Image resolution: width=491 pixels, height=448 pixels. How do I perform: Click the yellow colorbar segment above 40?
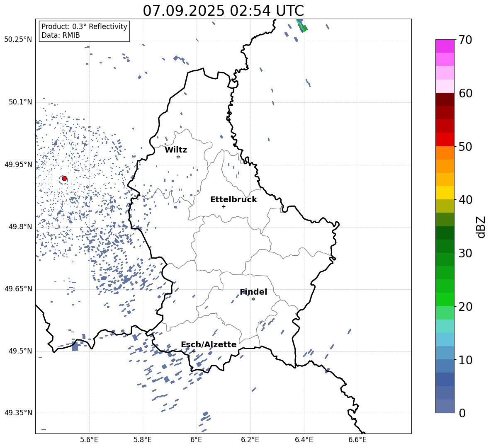[445, 193]
